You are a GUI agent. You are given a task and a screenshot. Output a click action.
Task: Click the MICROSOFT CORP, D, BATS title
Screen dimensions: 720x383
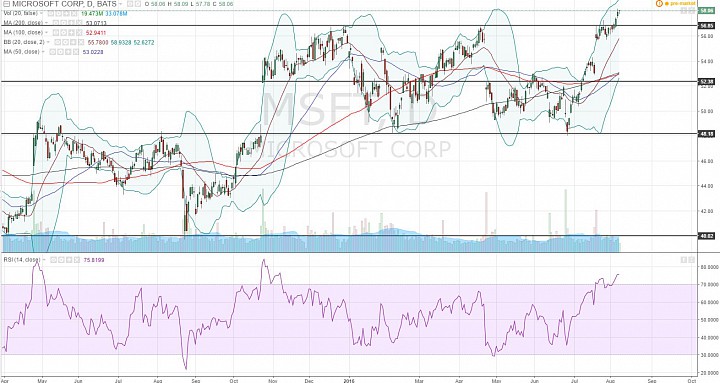tap(64, 4)
